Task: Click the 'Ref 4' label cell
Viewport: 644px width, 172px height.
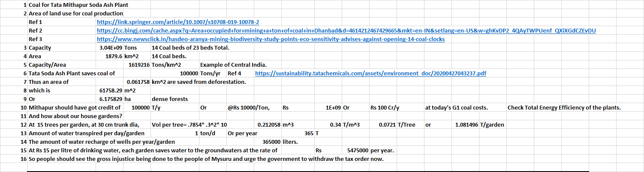Action: 235,73
